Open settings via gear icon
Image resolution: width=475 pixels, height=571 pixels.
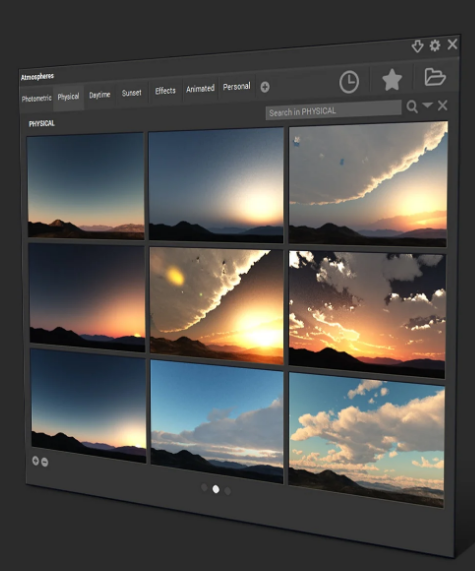point(435,46)
